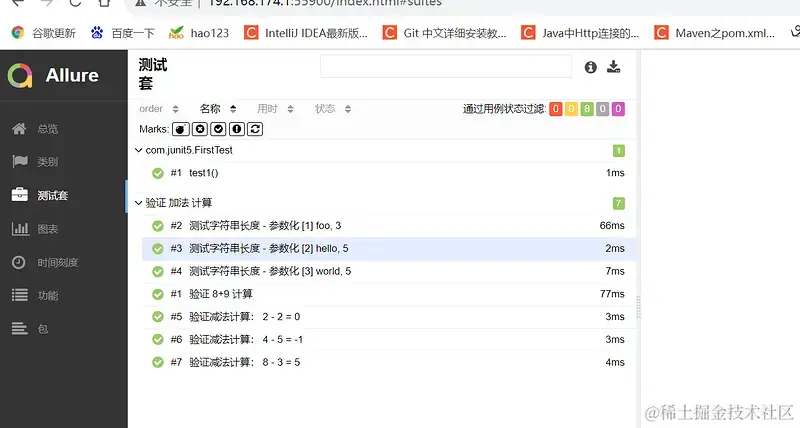This screenshot has width=800, height=428.
Task: Click passed icon of test1() row
Action: (158, 173)
